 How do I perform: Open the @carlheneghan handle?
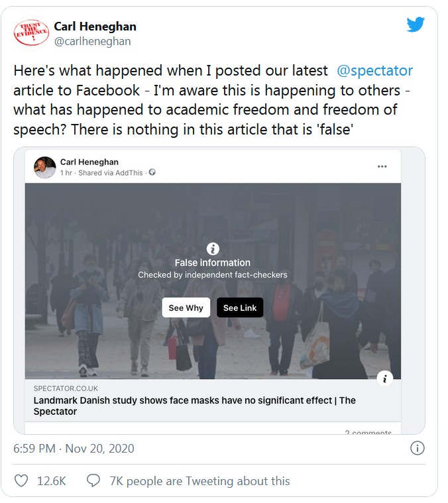[x=92, y=41]
